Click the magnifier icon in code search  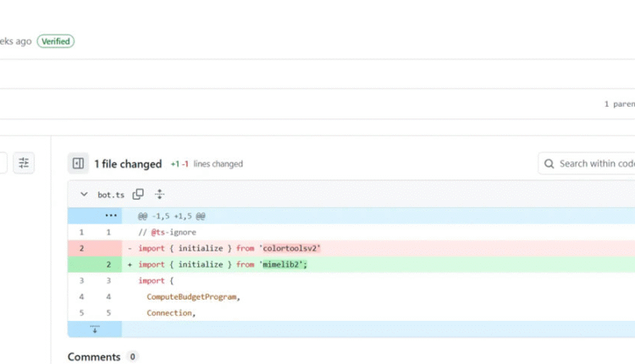pos(550,163)
